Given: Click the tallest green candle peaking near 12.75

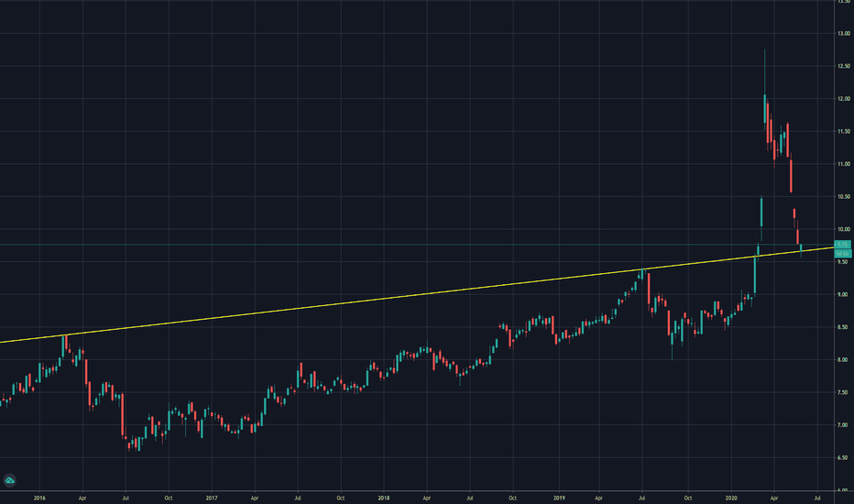Looking at the screenshot, I should pos(765,108).
